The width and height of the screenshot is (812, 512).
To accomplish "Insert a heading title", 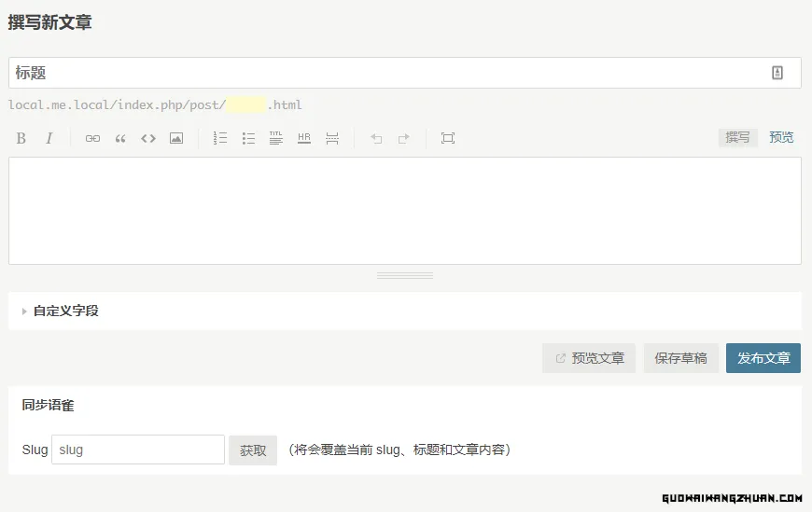I will 276,138.
